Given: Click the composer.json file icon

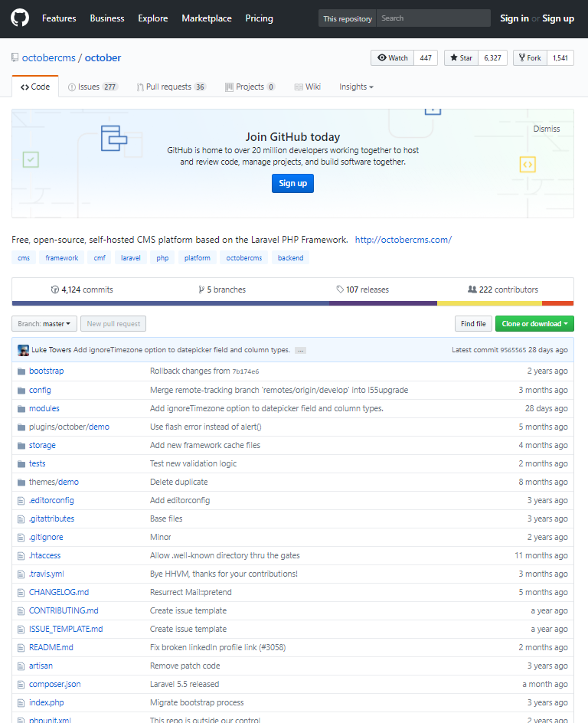Looking at the screenshot, I should (21, 685).
